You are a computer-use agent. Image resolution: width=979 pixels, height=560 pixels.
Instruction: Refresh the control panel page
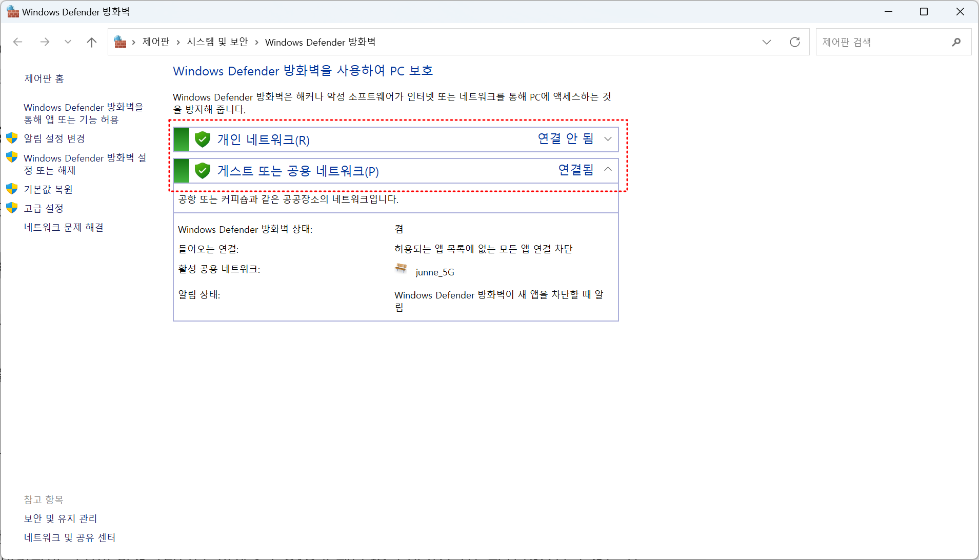tap(795, 42)
